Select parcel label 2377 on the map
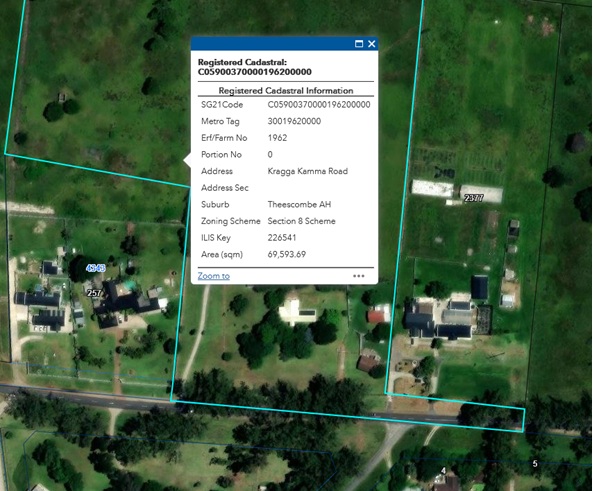Viewport: 593px width, 491px height. point(473,198)
